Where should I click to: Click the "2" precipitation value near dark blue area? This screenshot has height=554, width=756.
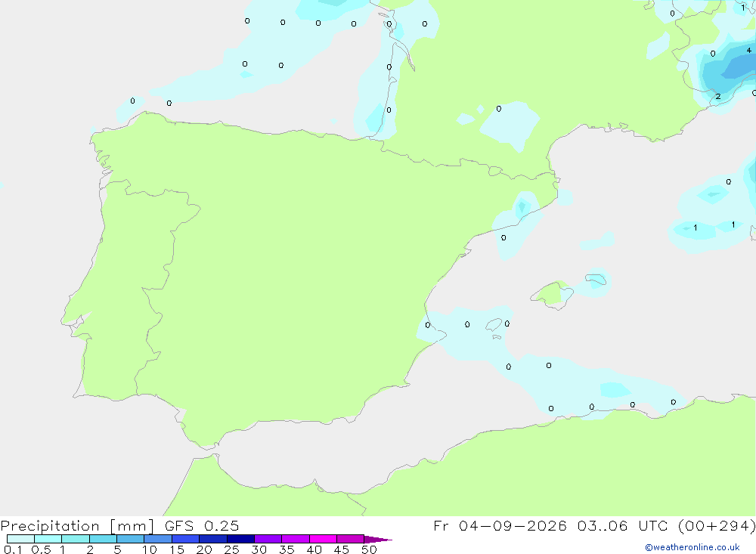[x=718, y=97]
